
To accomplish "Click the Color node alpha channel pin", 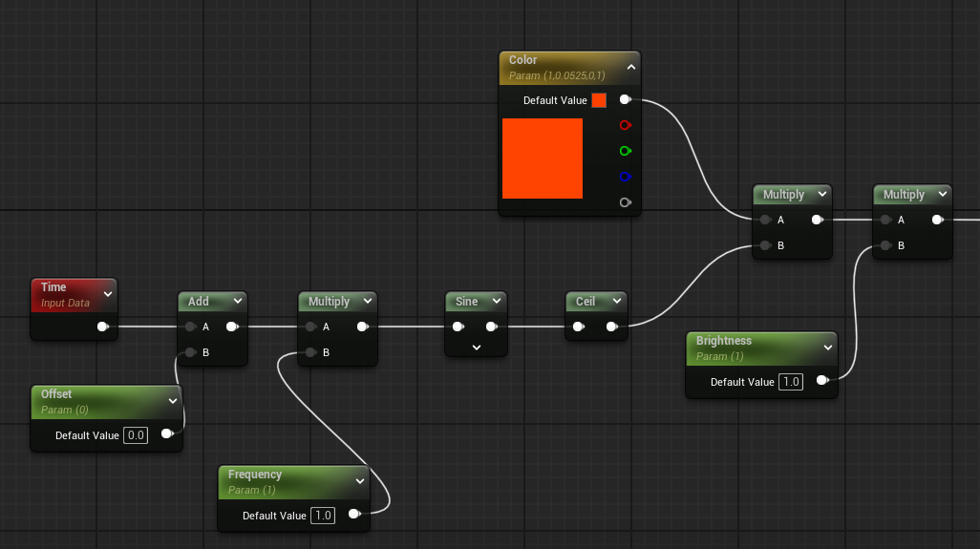I will pyautogui.click(x=625, y=202).
